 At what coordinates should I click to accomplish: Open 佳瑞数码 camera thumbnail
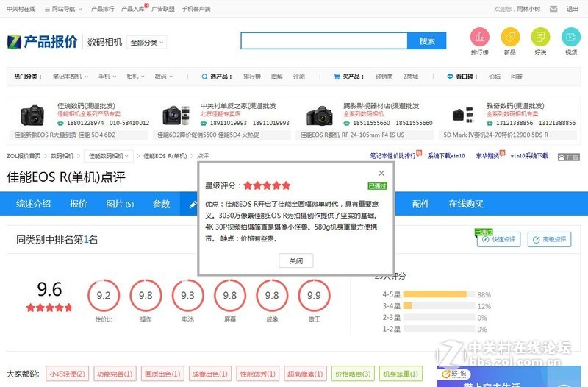click(32, 115)
